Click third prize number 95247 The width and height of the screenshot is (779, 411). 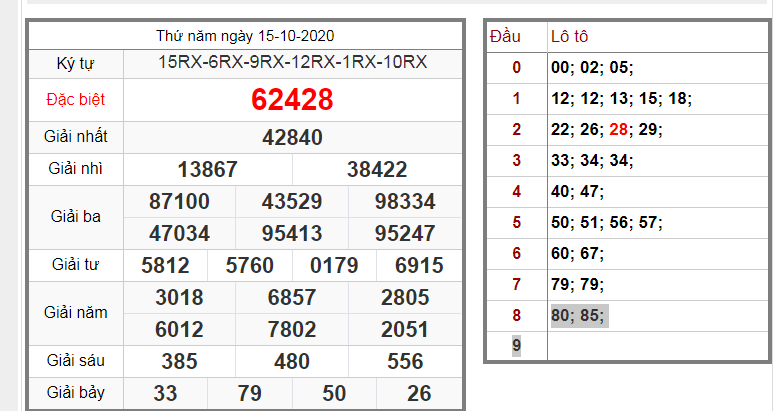pos(405,234)
